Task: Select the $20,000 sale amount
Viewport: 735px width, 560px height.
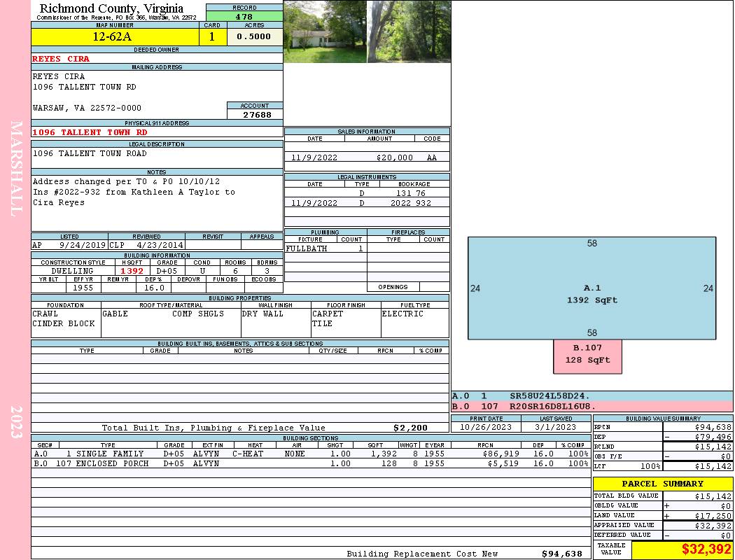Action: [x=394, y=157]
